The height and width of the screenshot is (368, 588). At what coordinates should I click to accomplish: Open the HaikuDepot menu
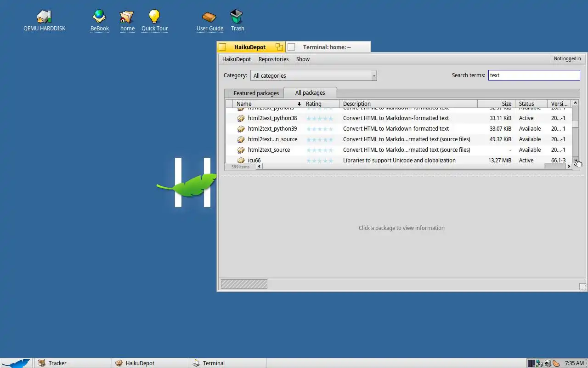click(x=237, y=59)
